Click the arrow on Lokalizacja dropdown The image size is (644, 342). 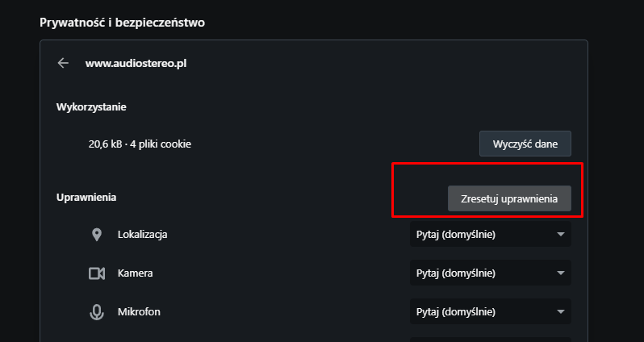point(561,235)
